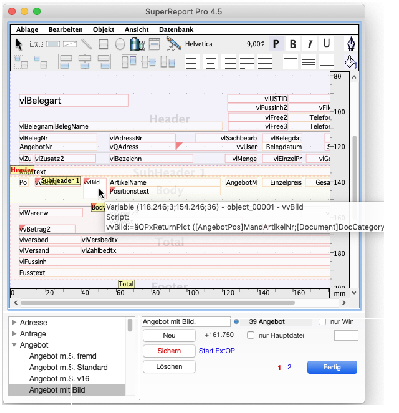
Task: Select the window-style subreport tool
Action: [154, 44]
